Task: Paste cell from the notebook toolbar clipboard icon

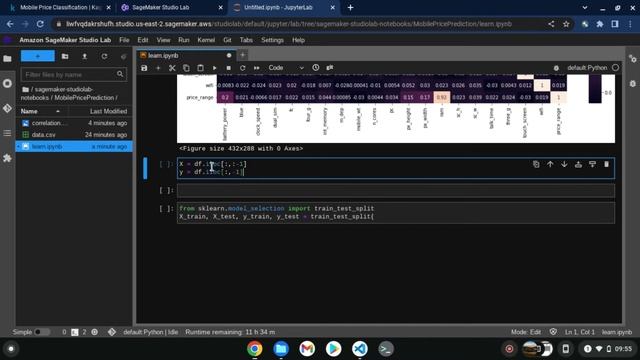Action: click(x=200, y=68)
